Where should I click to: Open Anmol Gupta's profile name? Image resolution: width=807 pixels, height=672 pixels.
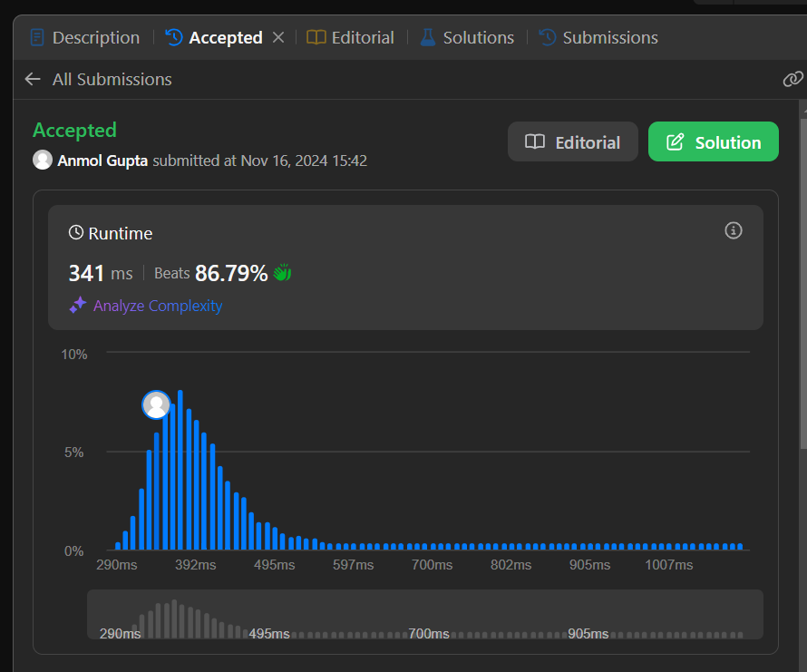tap(102, 161)
